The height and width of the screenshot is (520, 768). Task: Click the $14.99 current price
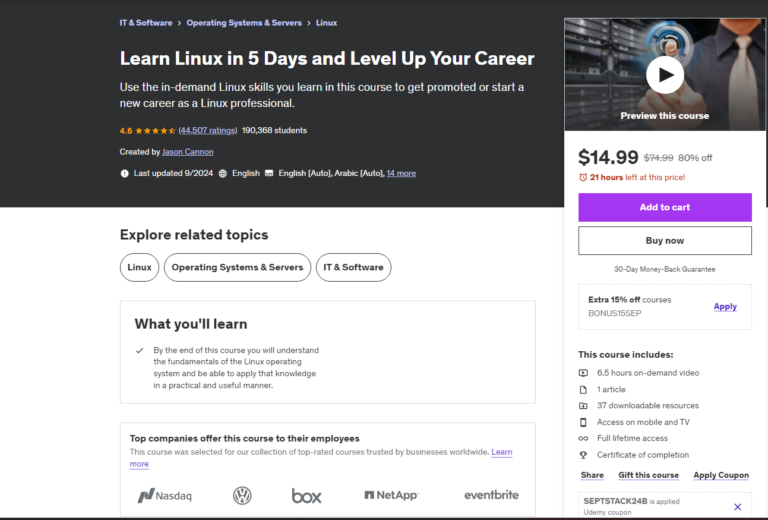click(608, 157)
